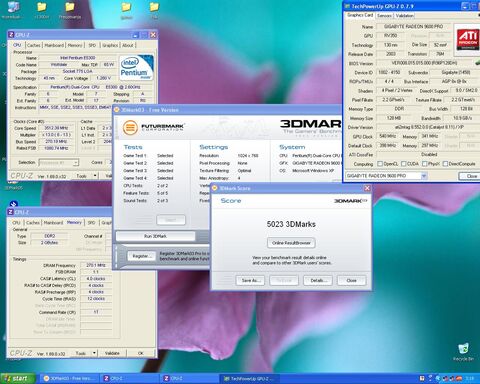Click the GPU-Z title bar icon
This screenshot has width=480, height=384.
pos(348,6)
